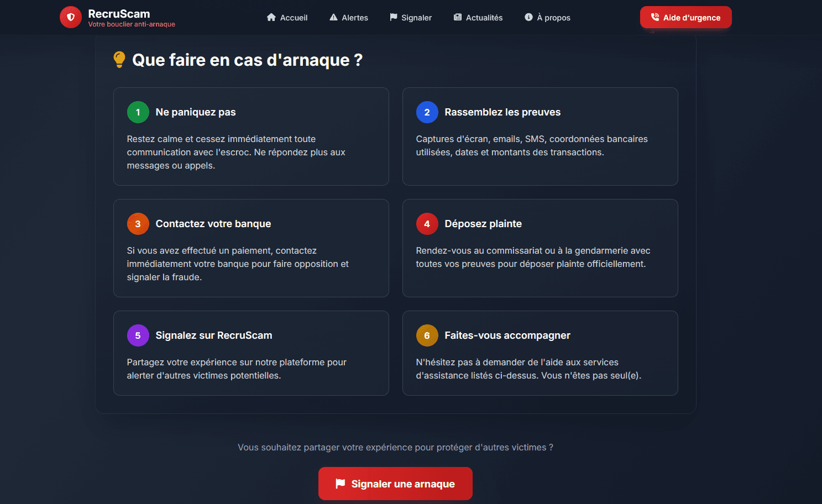Click the amber number 6 circle badge
The width and height of the screenshot is (822, 504).
point(427,335)
